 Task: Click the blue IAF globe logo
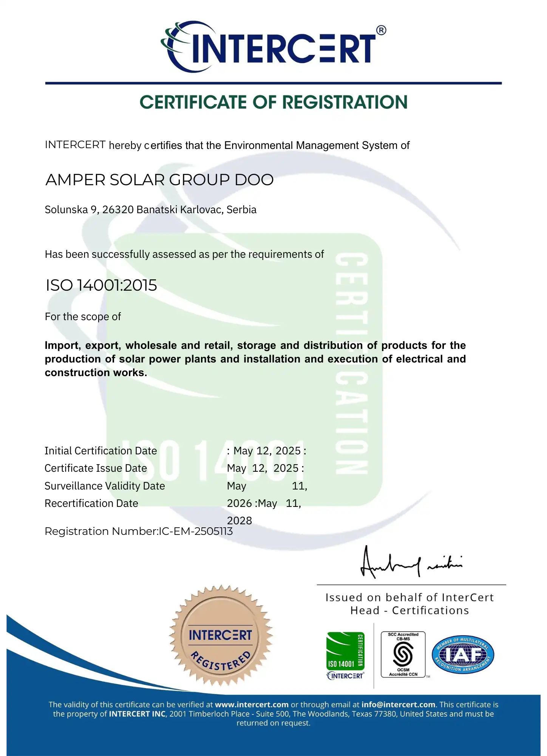pyautogui.click(x=463, y=655)
